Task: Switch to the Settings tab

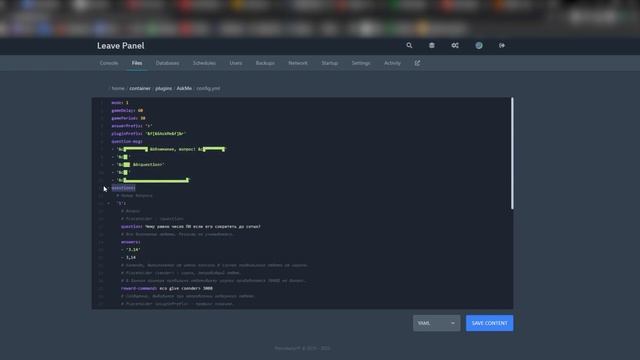Action: click(361, 63)
